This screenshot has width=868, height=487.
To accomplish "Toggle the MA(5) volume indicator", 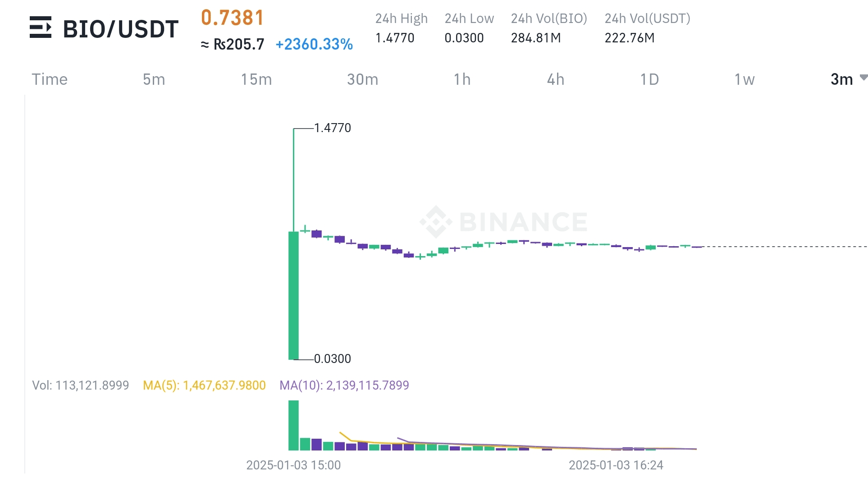I will [204, 386].
